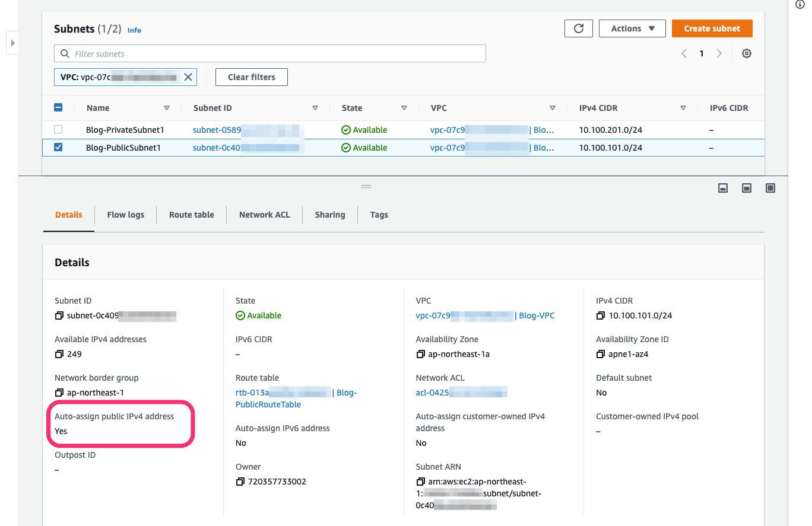Open the Network ACL acl-0425 link
812x526 pixels.
click(x=462, y=393)
